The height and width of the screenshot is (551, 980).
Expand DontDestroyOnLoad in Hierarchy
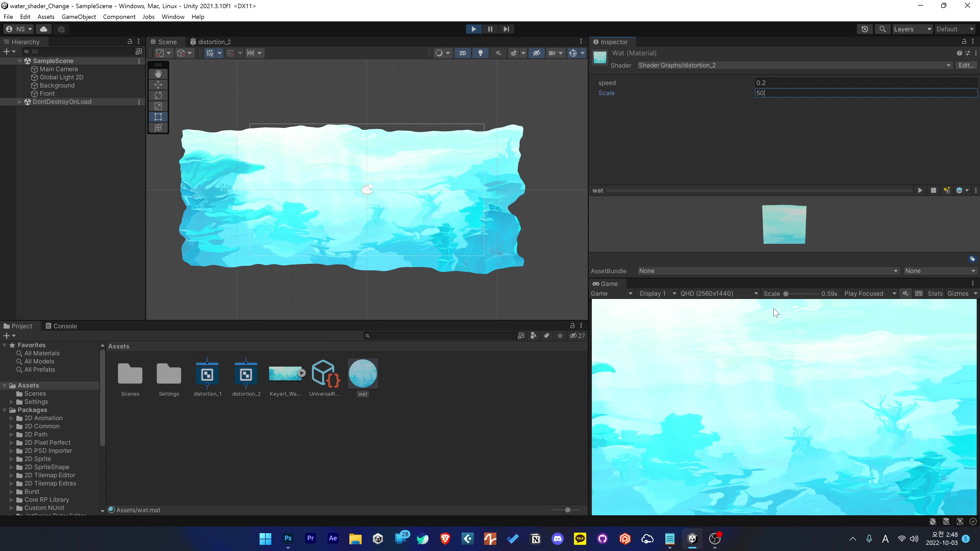pos(20,102)
